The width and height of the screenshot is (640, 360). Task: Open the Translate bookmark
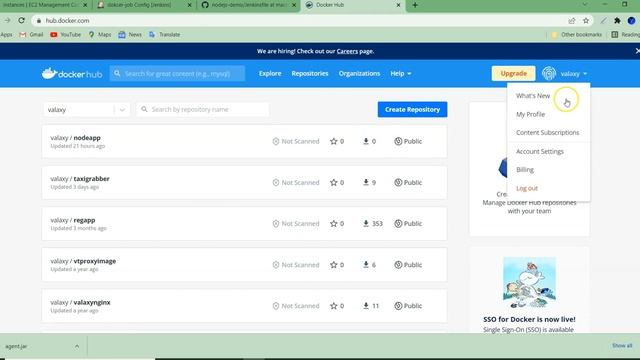164,35
